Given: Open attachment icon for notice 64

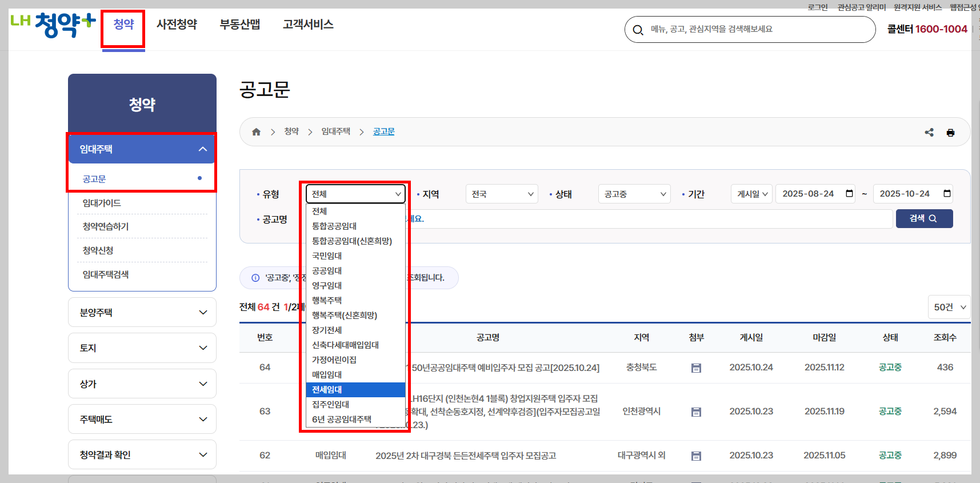Looking at the screenshot, I should coord(696,368).
